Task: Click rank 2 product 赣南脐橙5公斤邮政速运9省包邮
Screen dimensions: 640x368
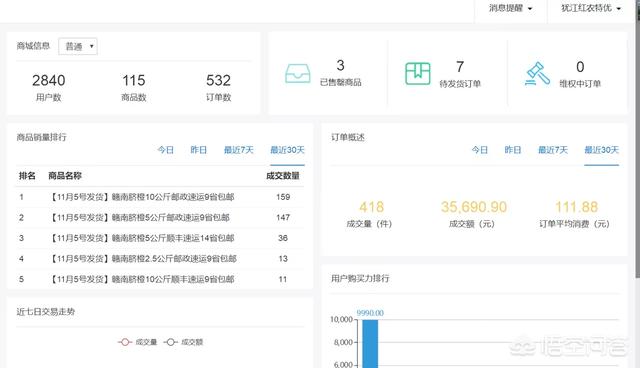Action: [x=139, y=217]
